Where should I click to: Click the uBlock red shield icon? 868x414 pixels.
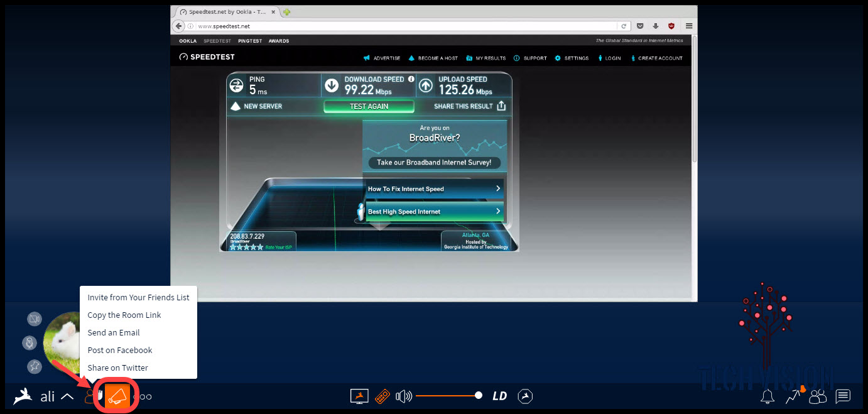[x=671, y=26]
